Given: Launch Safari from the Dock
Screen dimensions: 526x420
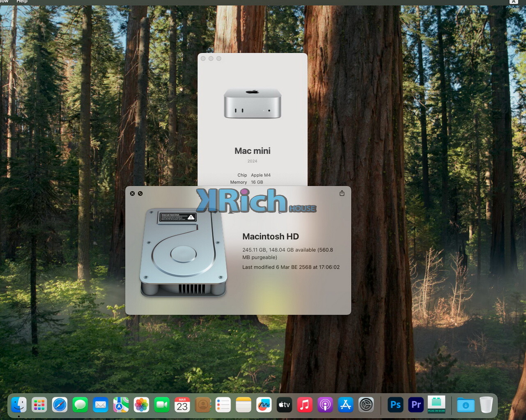Looking at the screenshot, I should click(x=60, y=405).
